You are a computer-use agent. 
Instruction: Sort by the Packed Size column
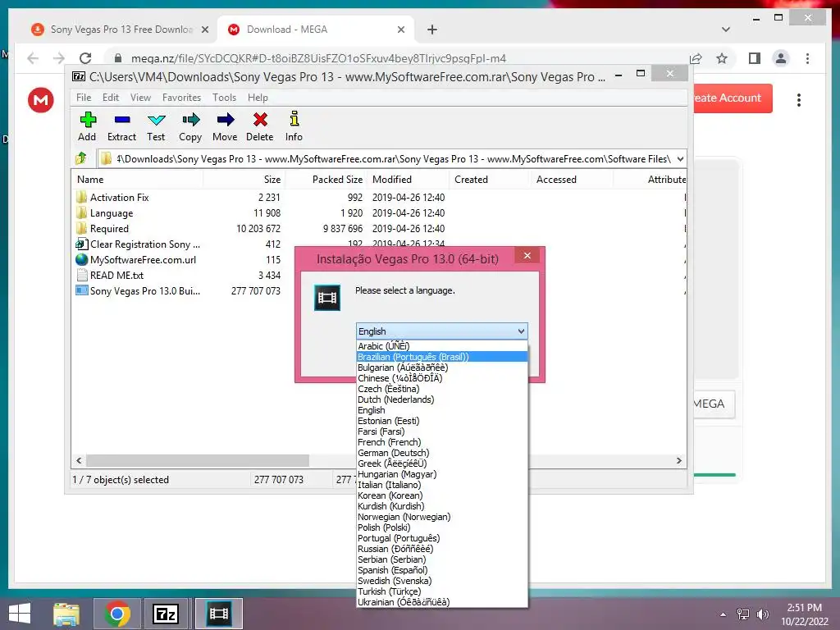pyautogui.click(x=326, y=180)
